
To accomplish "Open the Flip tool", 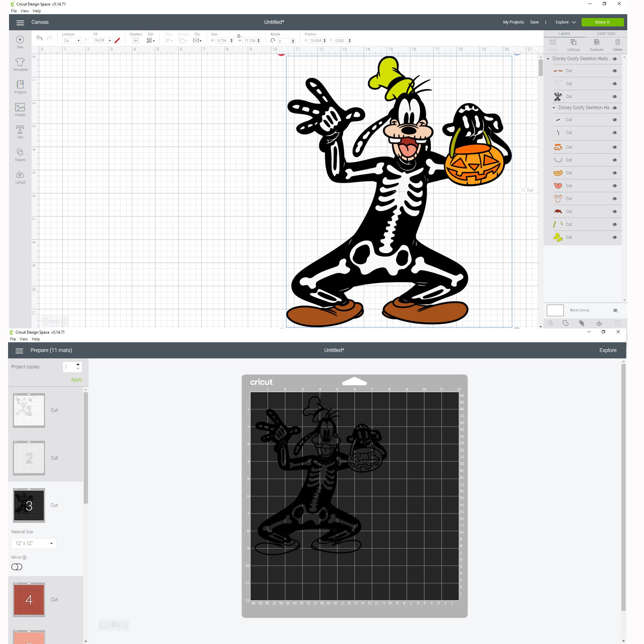I will (x=197, y=40).
